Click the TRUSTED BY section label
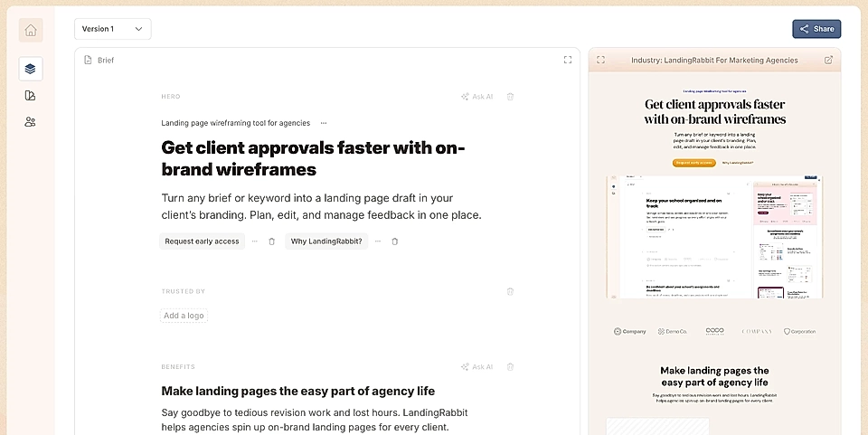The image size is (868, 435). click(x=184, y=291)
